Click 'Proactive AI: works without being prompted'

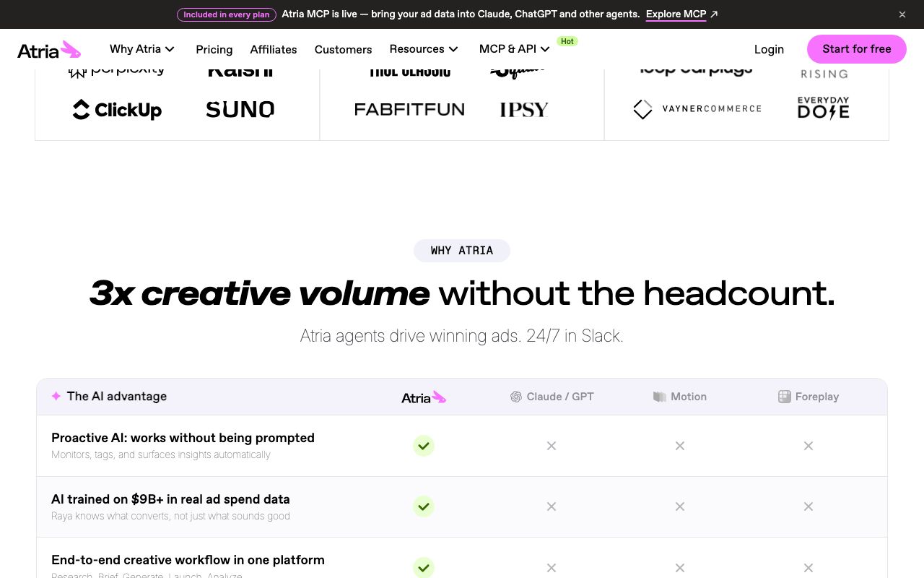click(183, 438)
